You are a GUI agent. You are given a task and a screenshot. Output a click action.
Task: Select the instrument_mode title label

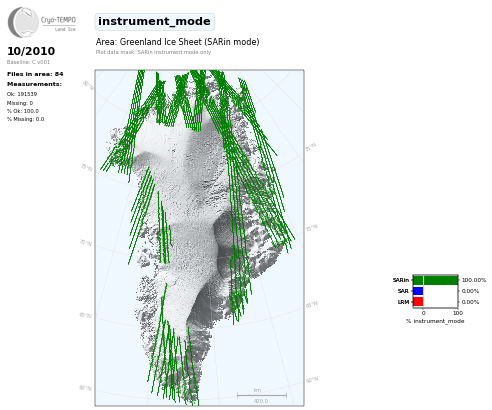(154, 21)
